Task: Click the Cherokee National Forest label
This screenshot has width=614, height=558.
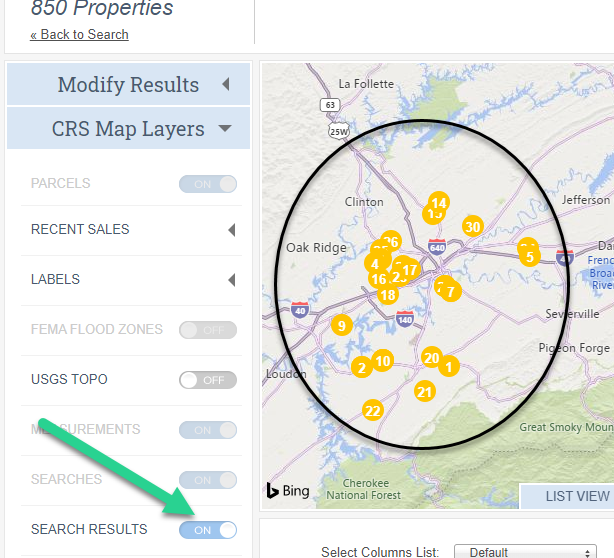Action: [364, 489]
